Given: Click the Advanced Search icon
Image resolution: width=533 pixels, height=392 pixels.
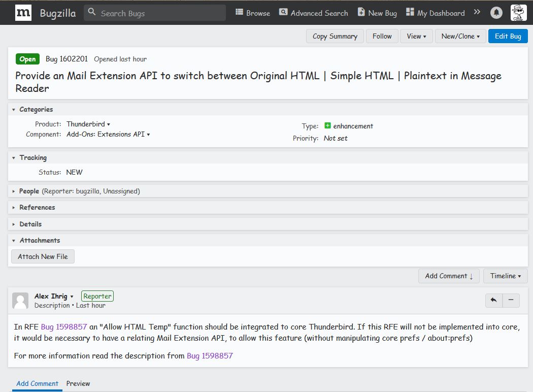Looking at the screenshot, I should tap(283, 12).
